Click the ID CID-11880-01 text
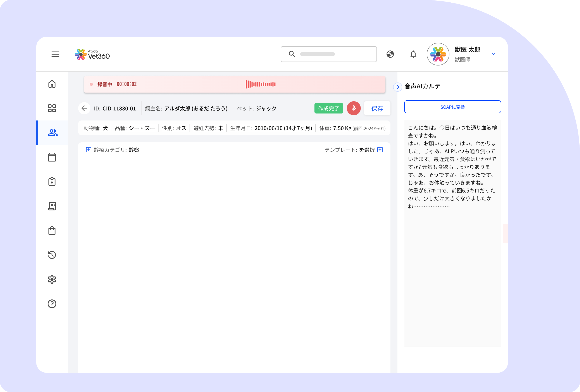The image size is (580, 392). pos(115,108)
